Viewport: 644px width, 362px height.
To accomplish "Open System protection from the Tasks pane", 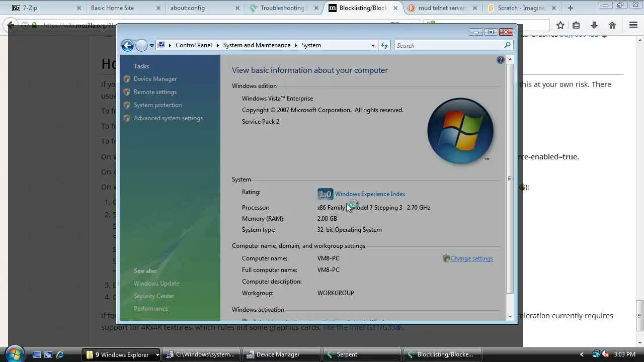I will [x=158, y=105].
